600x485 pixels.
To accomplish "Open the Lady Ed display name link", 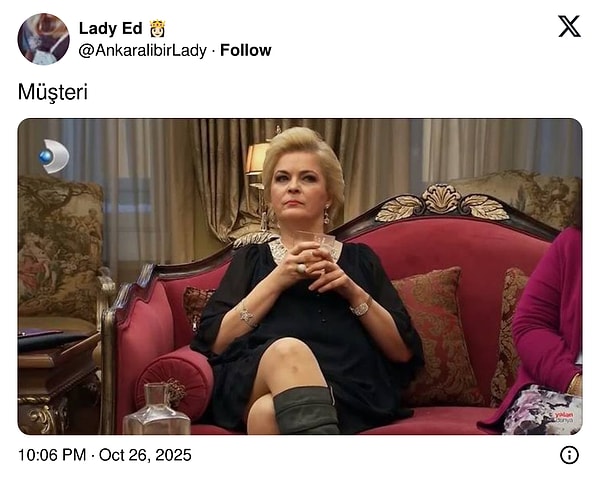I will 111,28.
